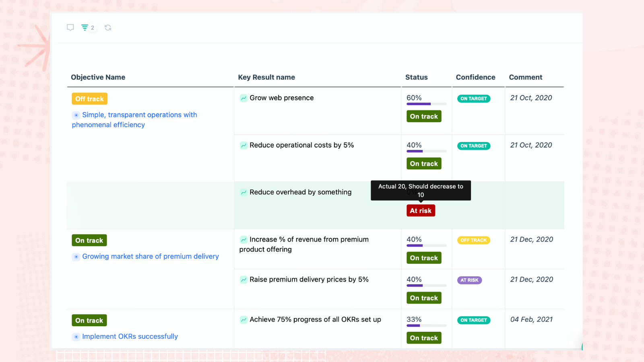Open the Status column header sorter
Viewport: 644px width, 362px height.
pyautogui.click(x=416, y=77)
